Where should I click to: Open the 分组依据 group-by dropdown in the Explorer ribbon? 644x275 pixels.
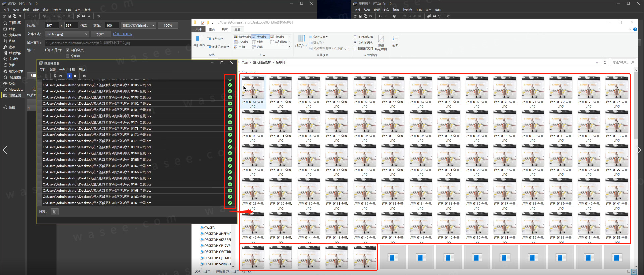coord(318,37)
